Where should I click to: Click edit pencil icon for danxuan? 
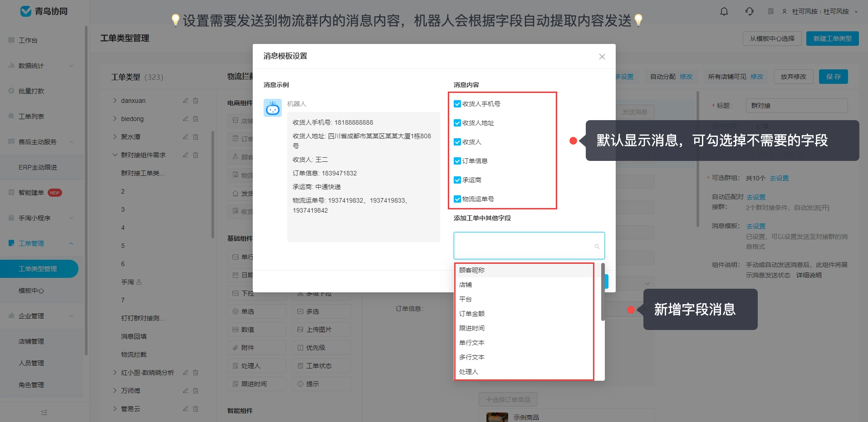tap(185, 101)
